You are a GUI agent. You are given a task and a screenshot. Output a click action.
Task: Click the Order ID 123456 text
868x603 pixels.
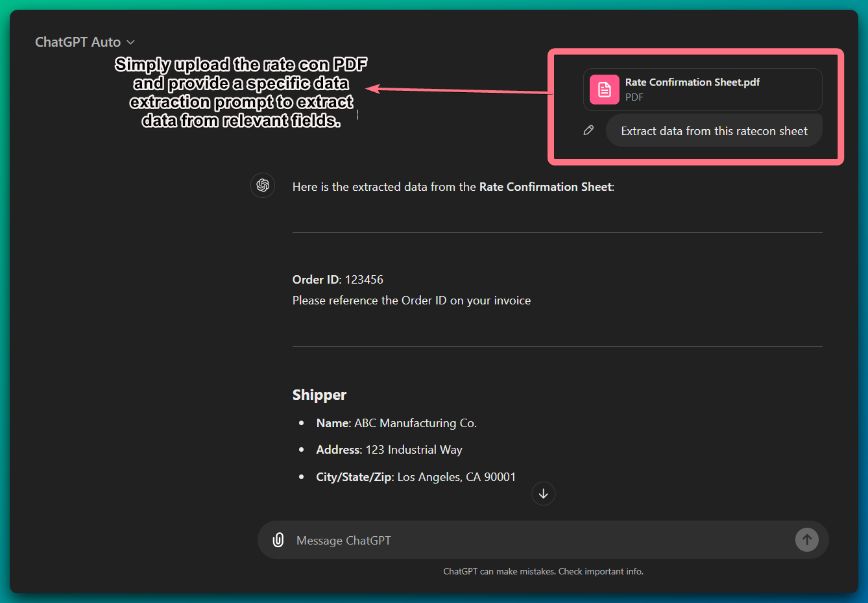pyautogui.click(x=337, y=279)
